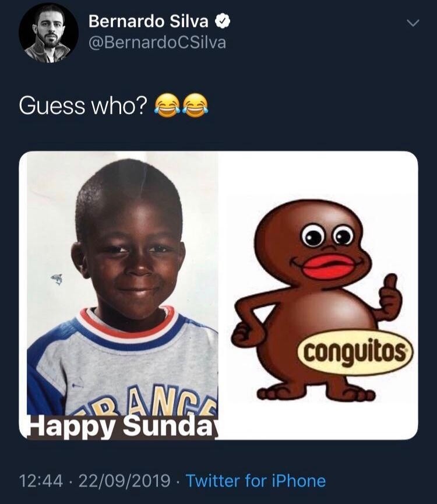Open the @BernardoCSilva handle link
Image resolution: width=437 pixels, height=504 pixels.
157,43
